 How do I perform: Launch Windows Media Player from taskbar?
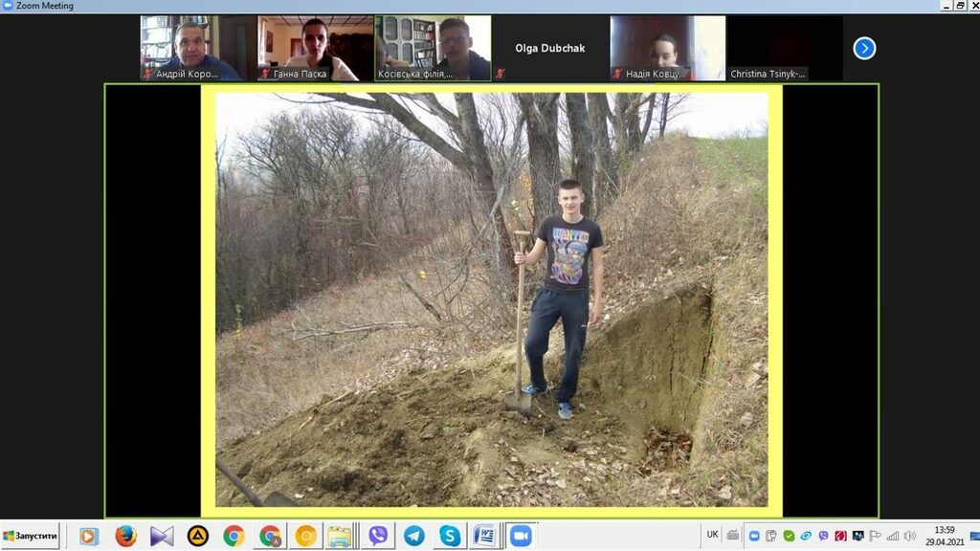tap(89, 536)
